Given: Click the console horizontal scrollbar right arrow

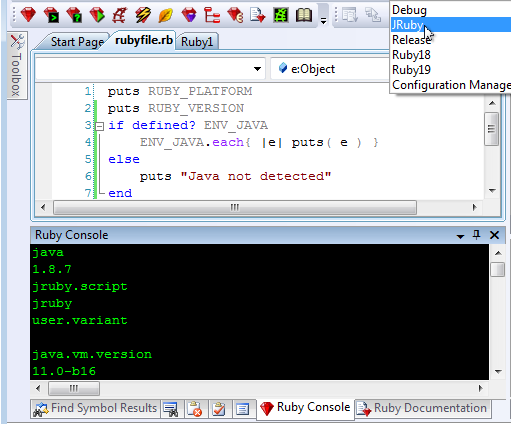Looking at the screenshot, I should click(480, 388).
